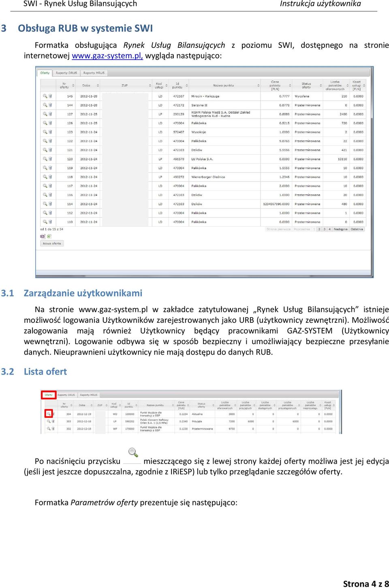Delete offer 145 using trash icon

(50, 96)
